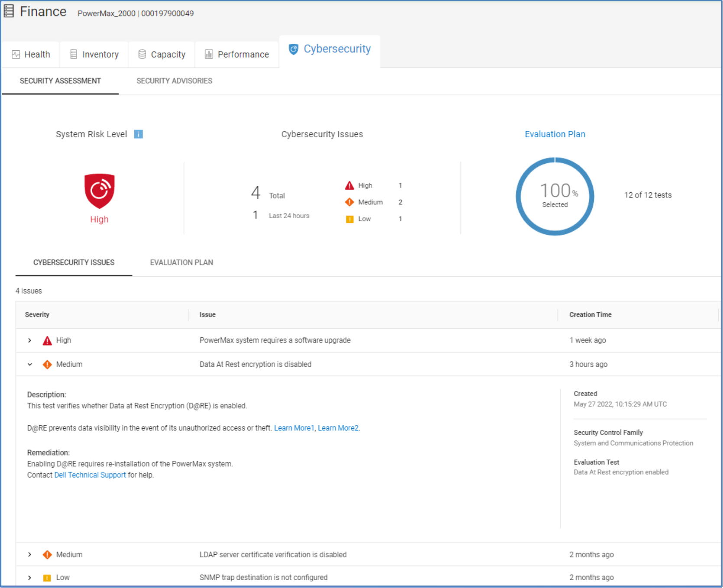This screenshot has height=588, width=723.
Task: Click the High icon in the software upgrade row
Action: click(47, 341)
